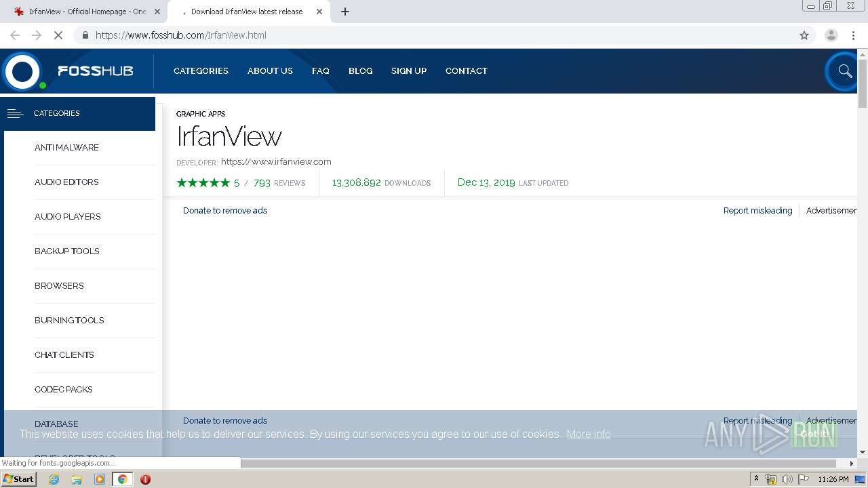This screenshot has width=868, height=488.
Task: Open BLOG in navigation
Action: 360,70
